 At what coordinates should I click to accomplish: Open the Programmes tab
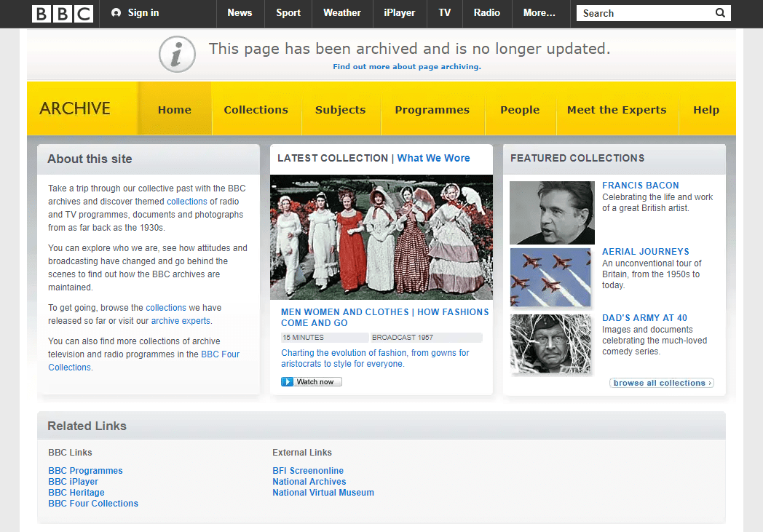tap(432, 110)
